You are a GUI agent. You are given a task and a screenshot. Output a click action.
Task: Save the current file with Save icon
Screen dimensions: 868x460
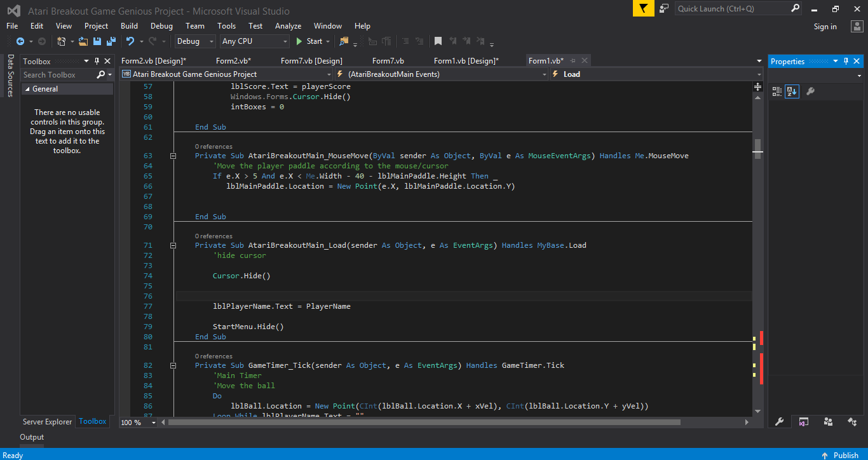(x=97, y=41)
